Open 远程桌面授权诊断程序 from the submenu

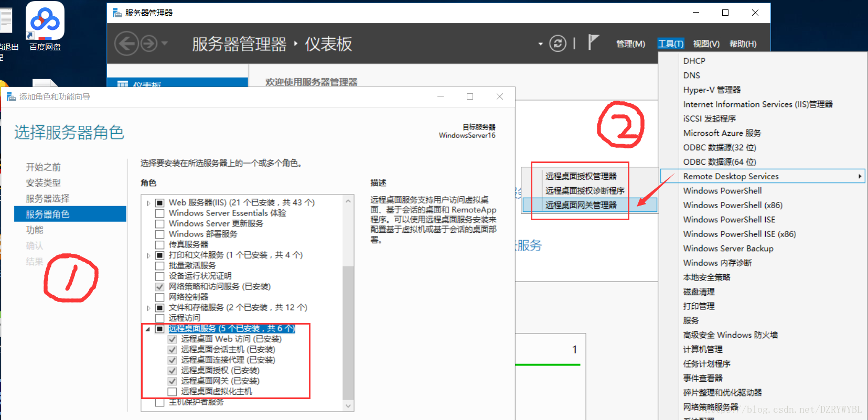585,190
